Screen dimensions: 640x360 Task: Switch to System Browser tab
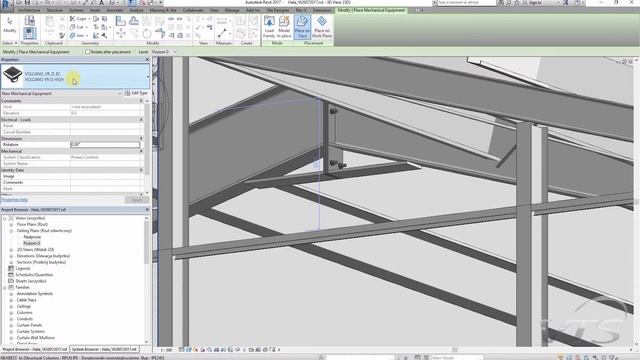(x=104, y=349)
